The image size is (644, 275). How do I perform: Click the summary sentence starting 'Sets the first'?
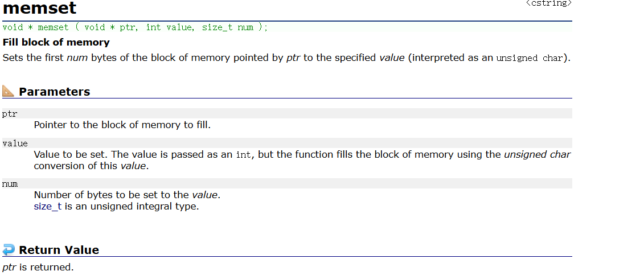coord(286,58)
